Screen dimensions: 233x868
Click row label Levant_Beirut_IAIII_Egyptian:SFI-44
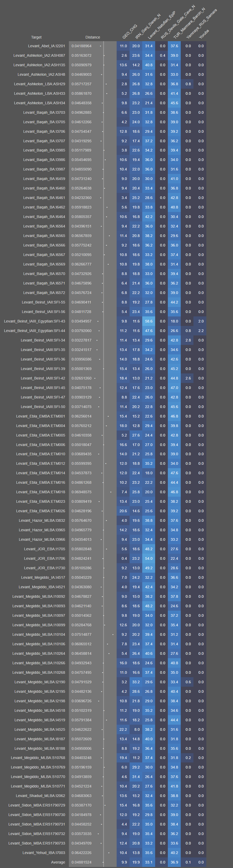tap(34, 331)
